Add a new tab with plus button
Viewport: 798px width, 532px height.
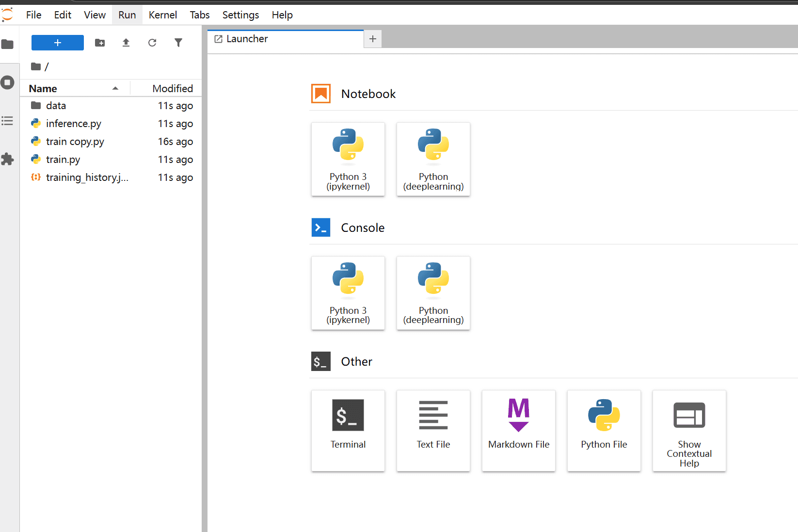[372, 39]
